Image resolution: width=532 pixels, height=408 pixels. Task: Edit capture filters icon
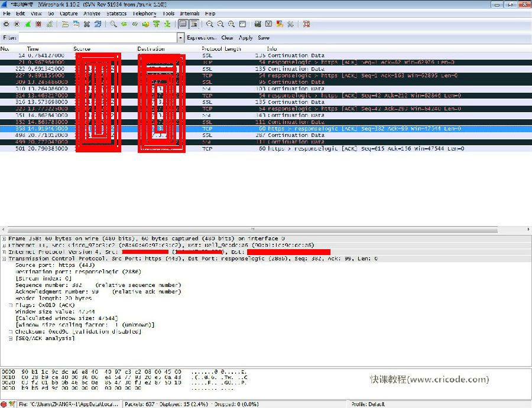[x=258, y=24]
